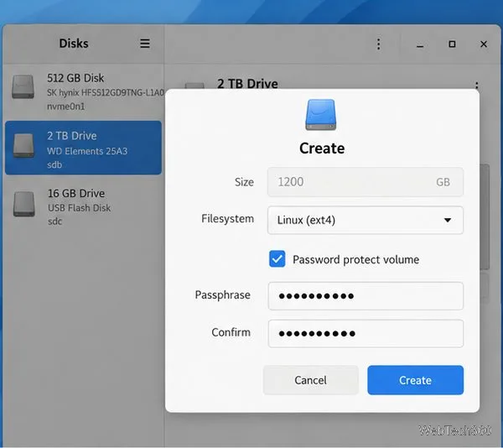The width and height of the screenshot is (503, 448).
Task: Open the Disks hamburger menu
Action: [145, 44]
